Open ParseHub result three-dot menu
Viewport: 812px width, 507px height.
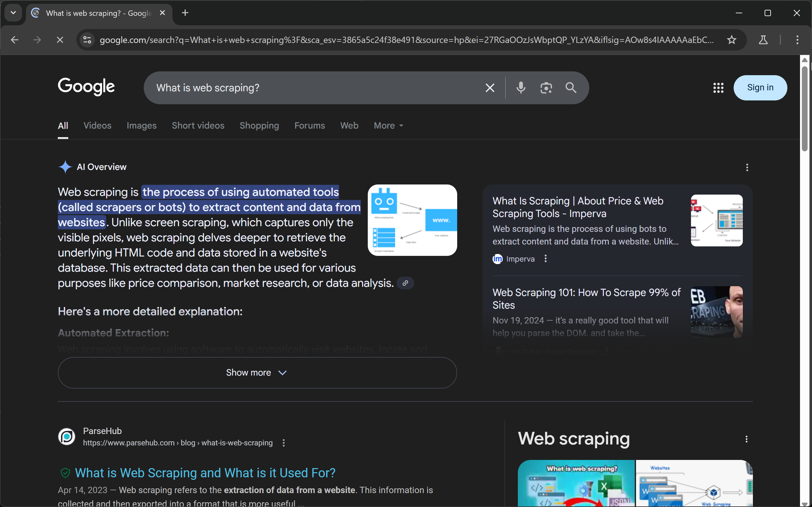point(283,443)
